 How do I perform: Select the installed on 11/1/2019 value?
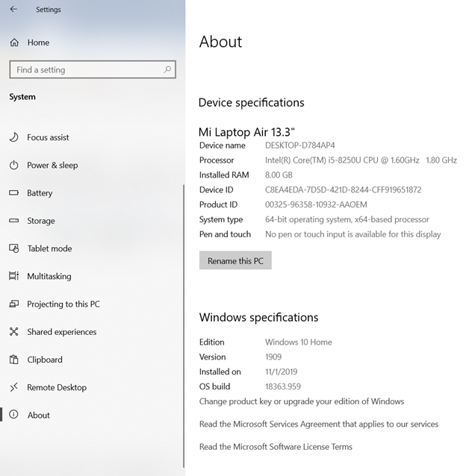tap(282, 372)
